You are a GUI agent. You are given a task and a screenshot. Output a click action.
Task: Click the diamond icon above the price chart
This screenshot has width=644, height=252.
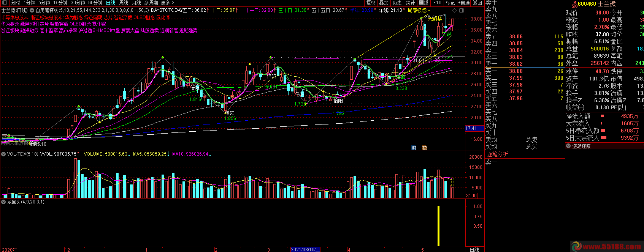click(454, 10)
